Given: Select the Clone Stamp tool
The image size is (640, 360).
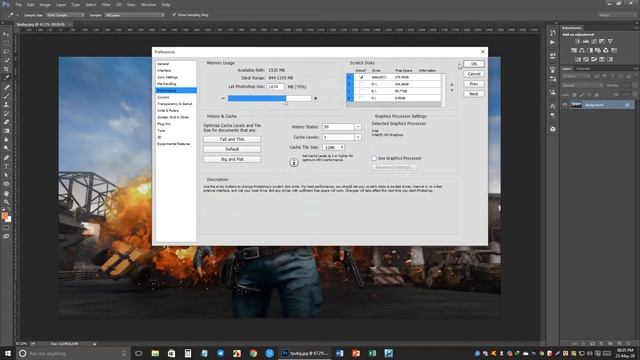Looking at the screenshot, I should (x=6, y=104).
